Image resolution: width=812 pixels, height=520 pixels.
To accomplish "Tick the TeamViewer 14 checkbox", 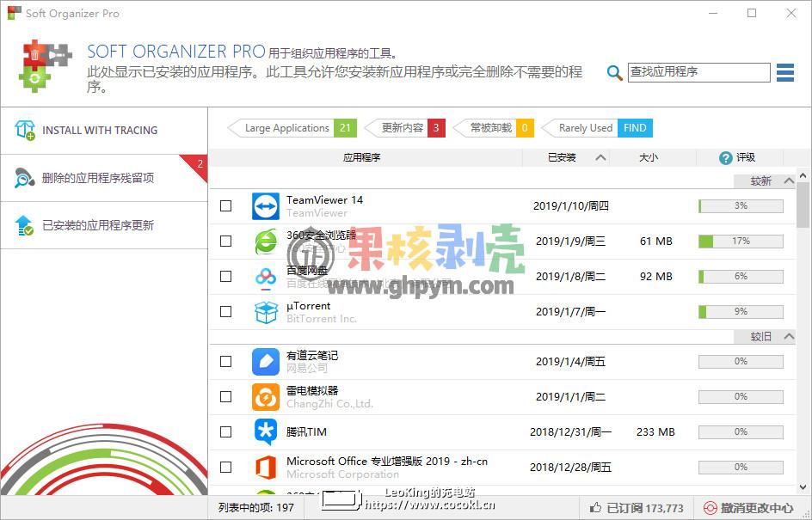I will (x=225, y=206).
